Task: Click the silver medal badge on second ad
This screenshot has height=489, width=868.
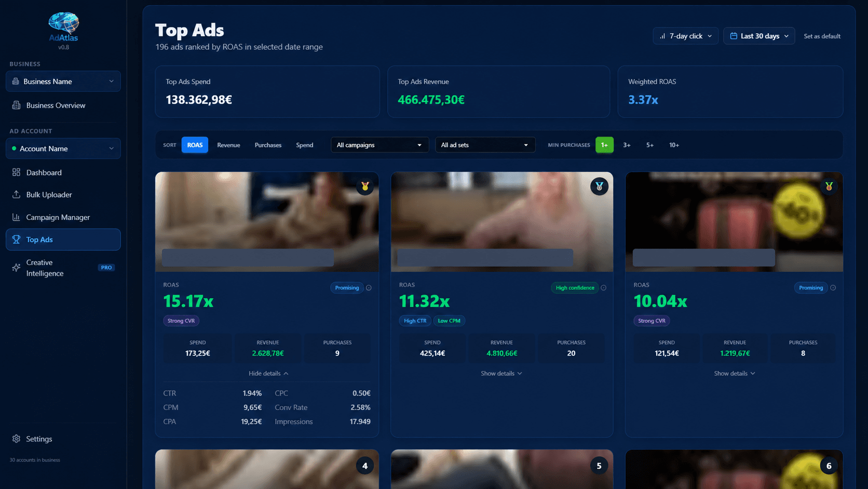Action: [599, 186]
